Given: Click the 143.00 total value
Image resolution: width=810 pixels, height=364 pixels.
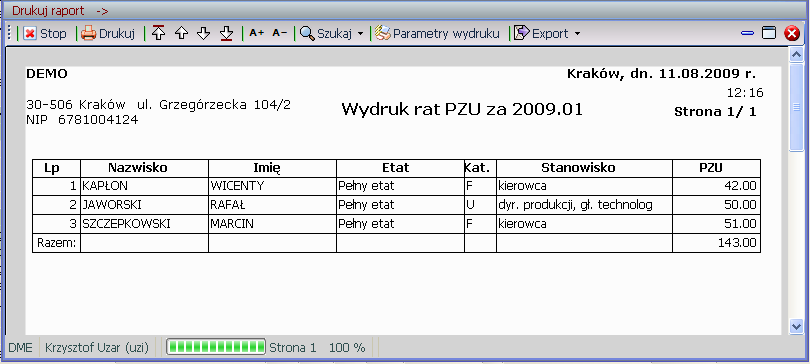Looking at the screenshot, I should 737,243.
